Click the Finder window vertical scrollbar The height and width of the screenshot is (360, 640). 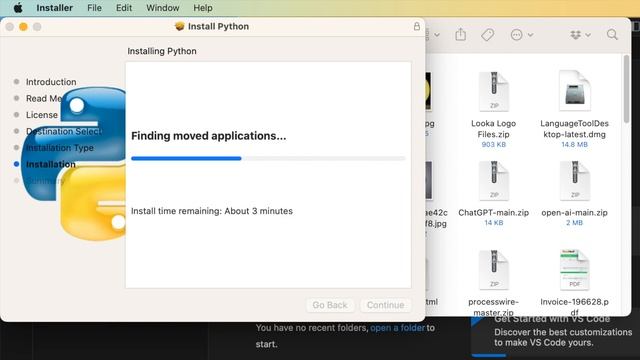626,89
